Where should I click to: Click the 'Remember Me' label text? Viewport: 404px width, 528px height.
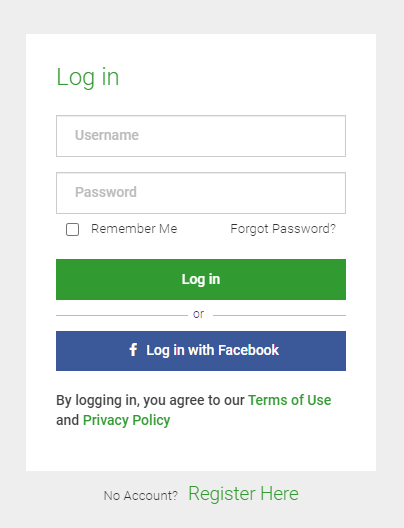click(134, 229)
